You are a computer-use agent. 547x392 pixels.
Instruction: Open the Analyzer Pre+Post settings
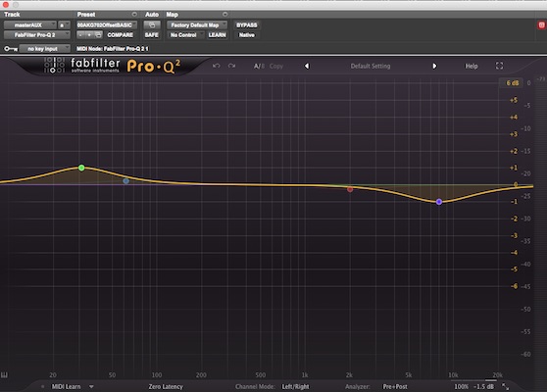[395, 386]
